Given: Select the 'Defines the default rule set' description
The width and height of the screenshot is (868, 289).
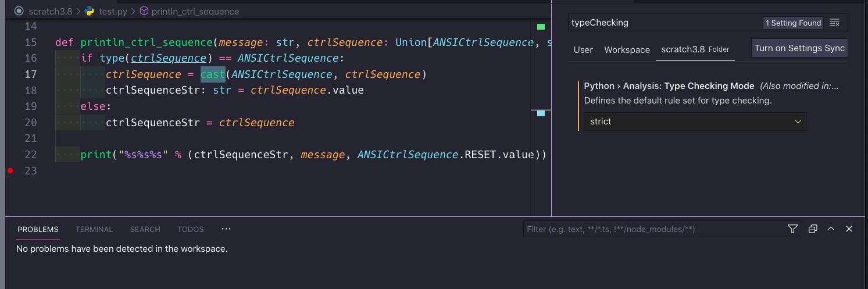Looking at the screenshot, I should (x=677, y=101).
